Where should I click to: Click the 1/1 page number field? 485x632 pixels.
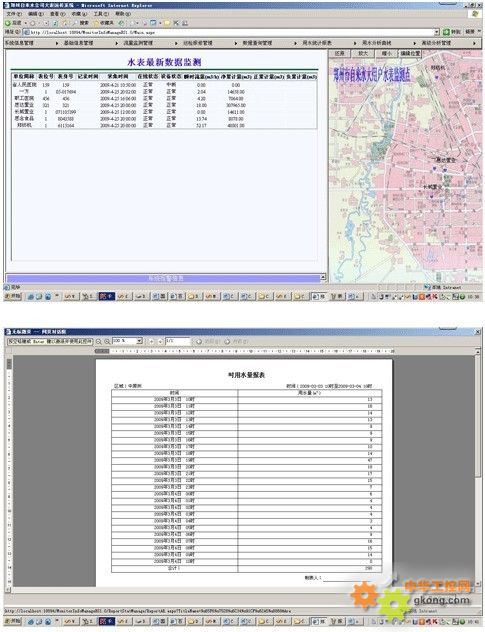point(177,341)
